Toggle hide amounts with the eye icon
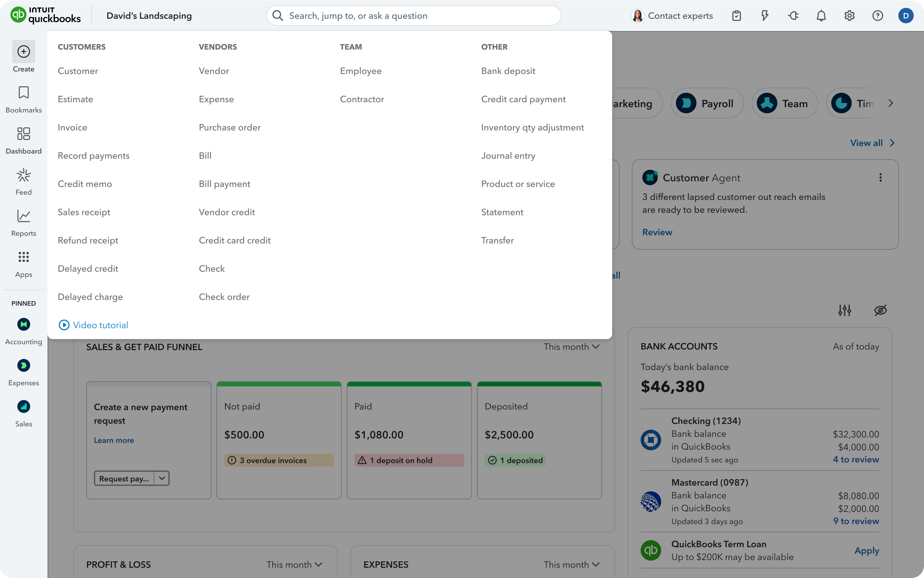Viewport: 924px width, 578px height. coord(880,310)
